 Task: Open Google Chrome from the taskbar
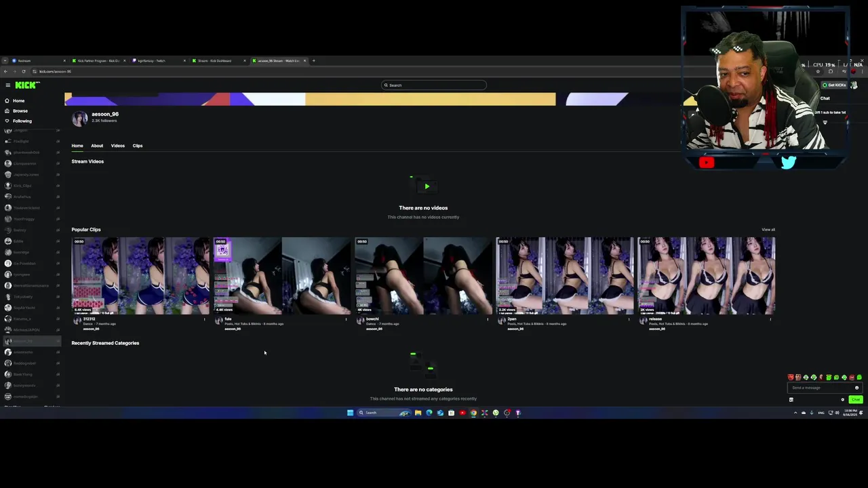tap(473, 412)
